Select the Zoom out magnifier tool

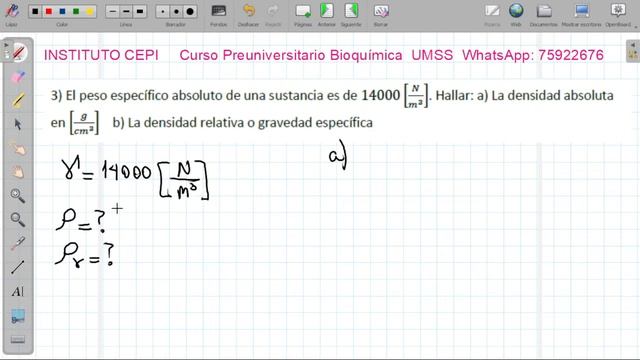tap(18, 220)
